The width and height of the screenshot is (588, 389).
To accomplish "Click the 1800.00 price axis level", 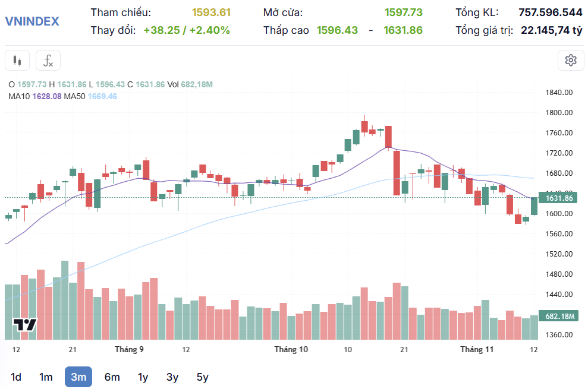I will (558, 113).
